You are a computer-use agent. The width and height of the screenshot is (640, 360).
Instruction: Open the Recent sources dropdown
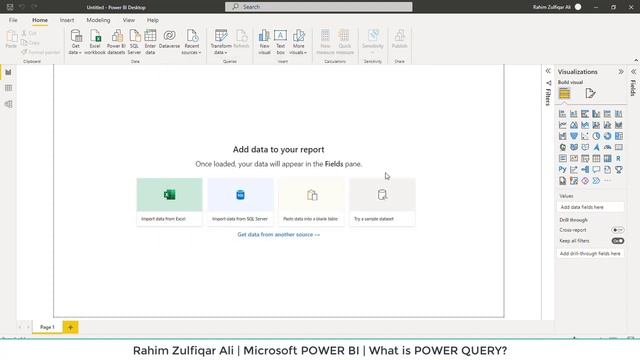click(x=191, y=42)
